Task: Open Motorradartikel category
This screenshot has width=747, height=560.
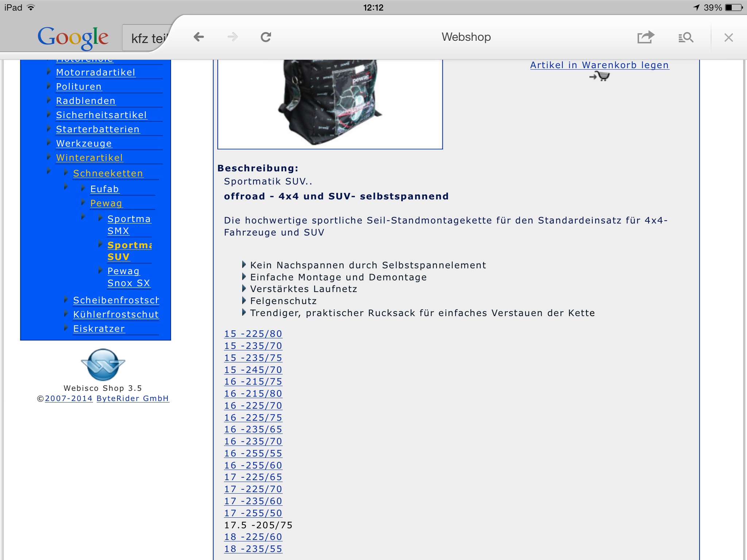Action: (96, 72)
